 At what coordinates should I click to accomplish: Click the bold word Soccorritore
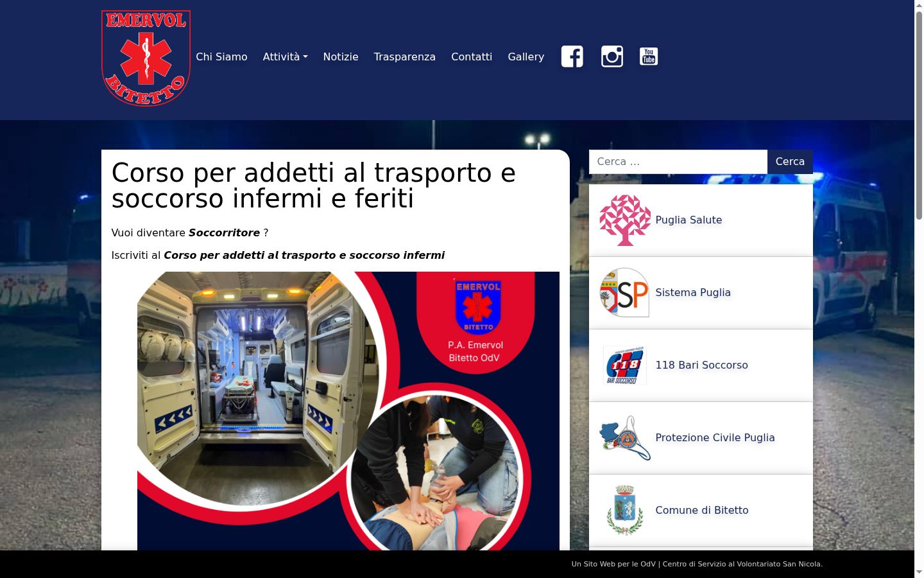click(x=225, y=233)
